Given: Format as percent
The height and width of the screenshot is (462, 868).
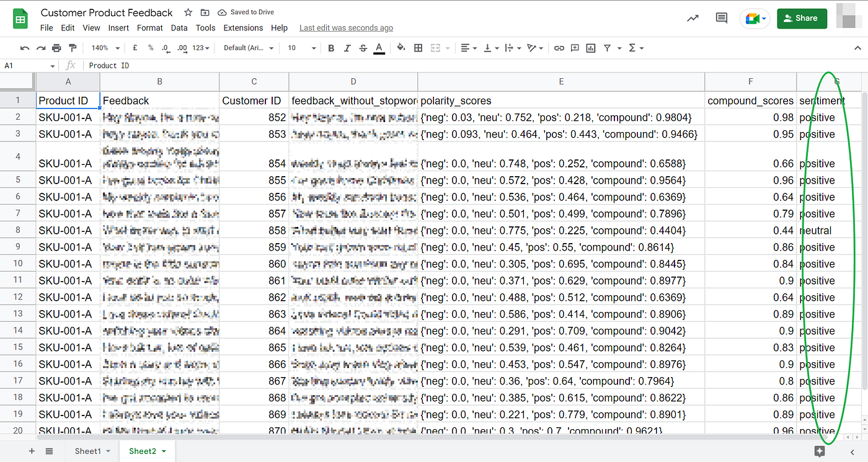Looking at the screenshot, I should [151, 48].
